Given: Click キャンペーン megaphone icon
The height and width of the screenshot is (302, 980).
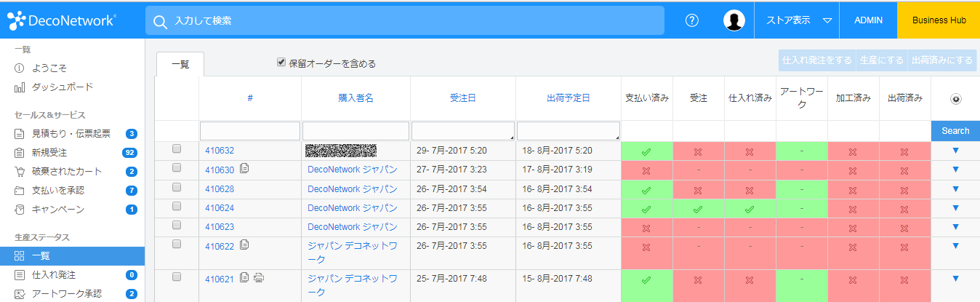Looking at the screenshot, I should [20, 210].
